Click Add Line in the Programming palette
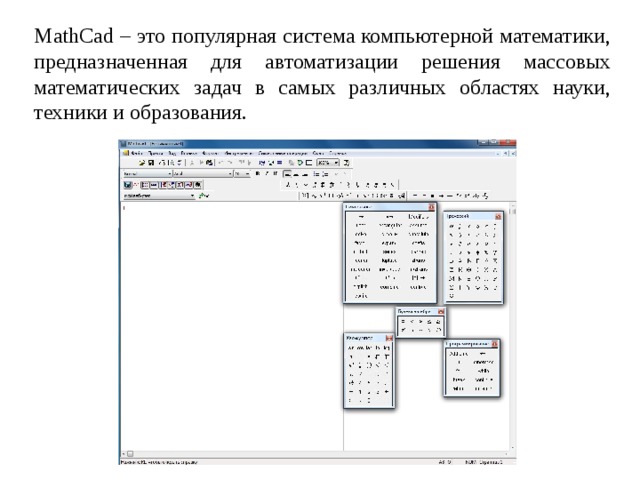Screen dimensions: 640x480 pyautogui.click(x=459, y=353)
